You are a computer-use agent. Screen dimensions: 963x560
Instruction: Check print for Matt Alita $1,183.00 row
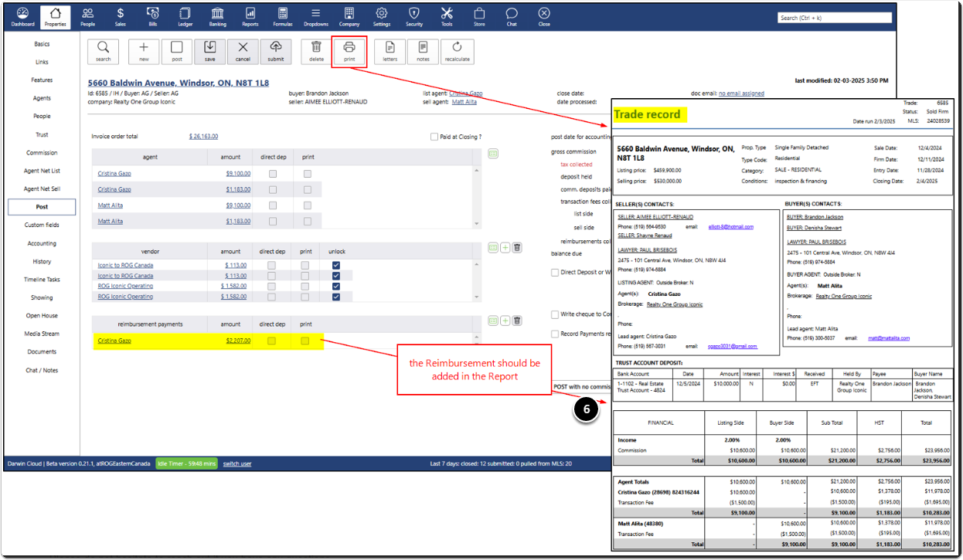[x=308, y=221]
